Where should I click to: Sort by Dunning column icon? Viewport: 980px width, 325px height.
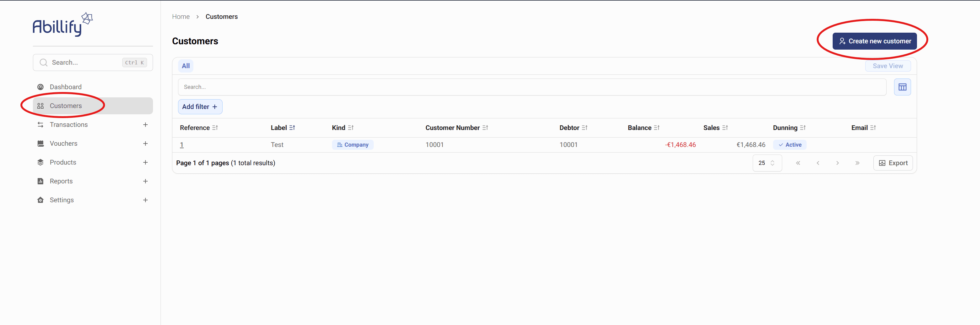pos(803,128)
